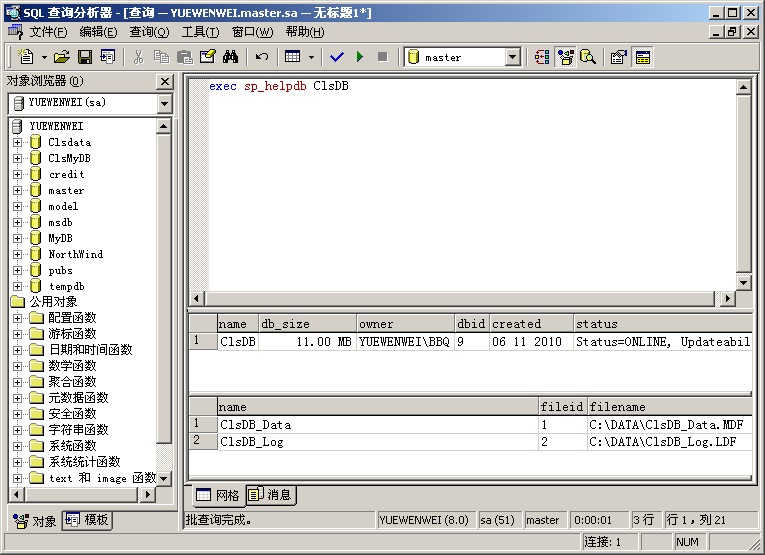Click the db_size column header
Image resolution: width=765 pixels, height=555 pixels.
click(x=307, y=324)
